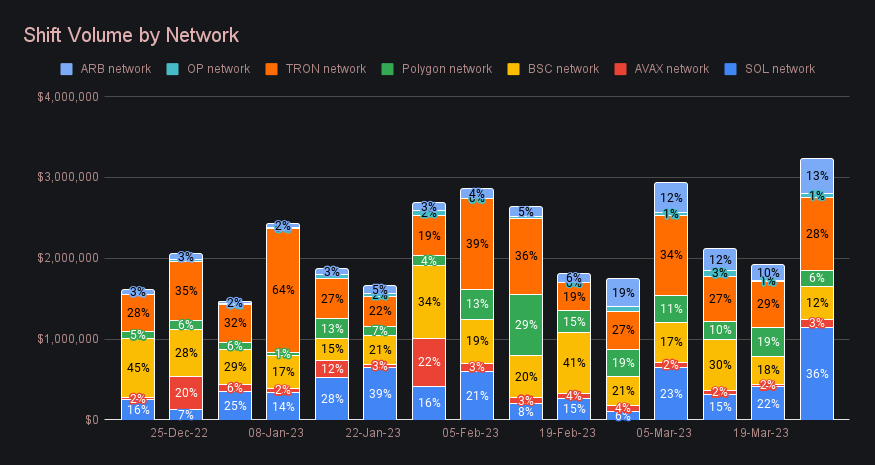Click the 45% BSC bar segment

(138, 367)
